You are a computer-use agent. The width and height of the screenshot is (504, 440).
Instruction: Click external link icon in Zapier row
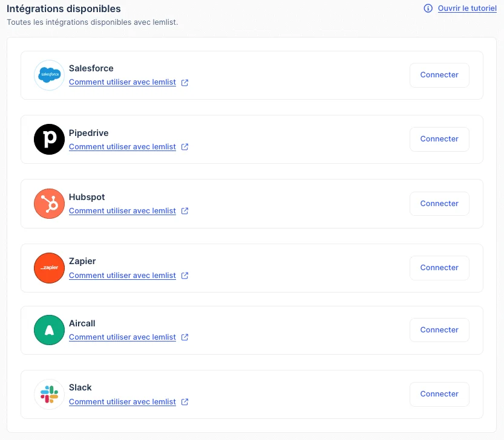click(185, 276)
